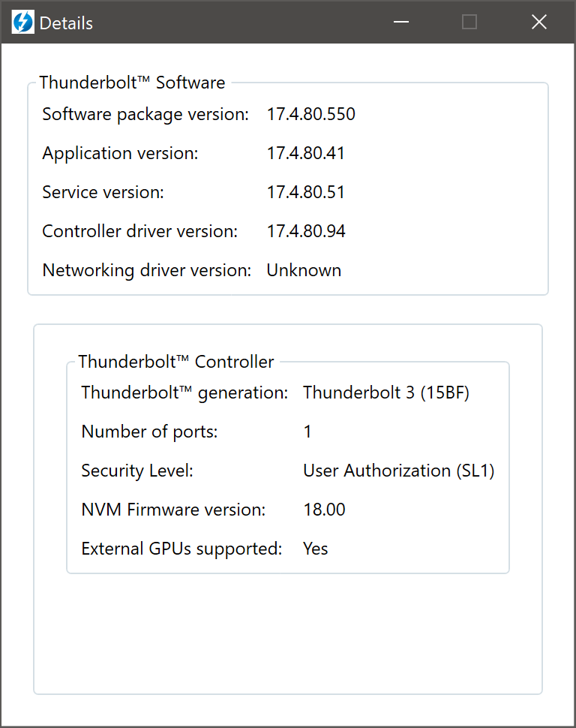576x728 pixels.
Task: Select the value 17.4.80.51
Action: (306, 192)
